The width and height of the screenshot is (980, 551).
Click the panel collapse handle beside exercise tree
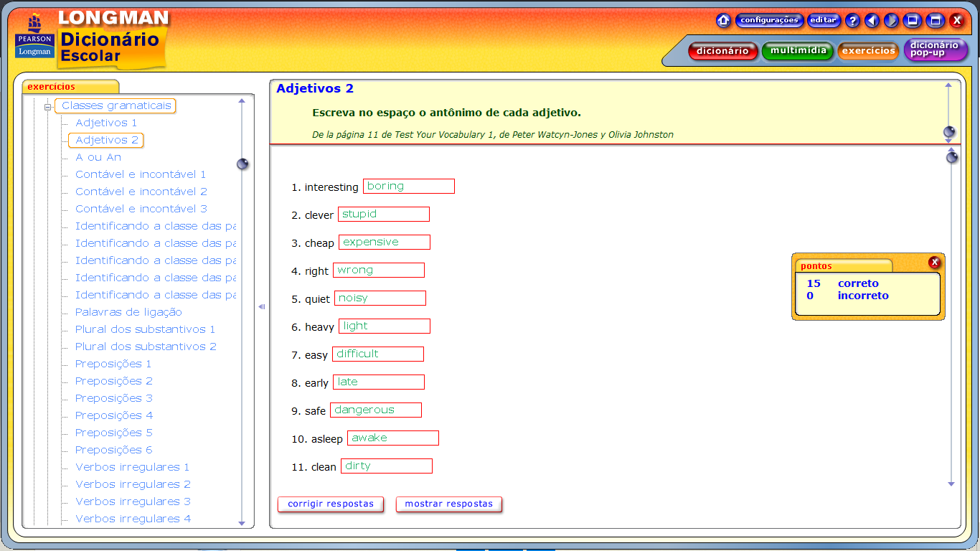[262, 306]
